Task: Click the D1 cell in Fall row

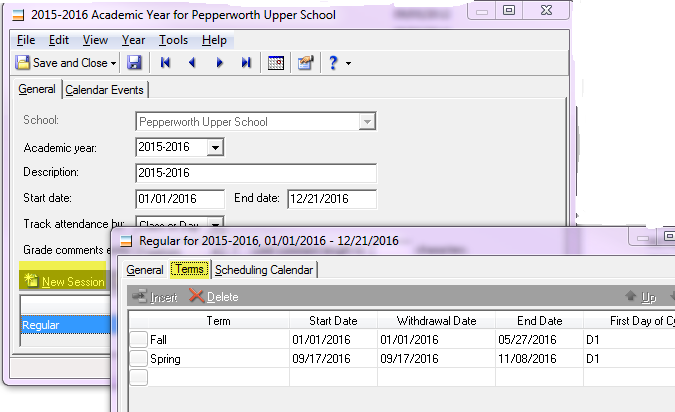Action: [629, 340]
